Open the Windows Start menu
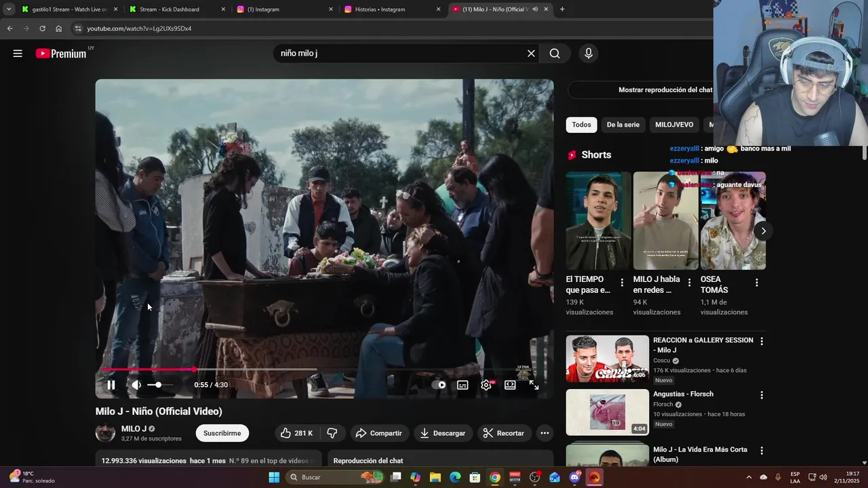868x488 pixels. [274, 477]
